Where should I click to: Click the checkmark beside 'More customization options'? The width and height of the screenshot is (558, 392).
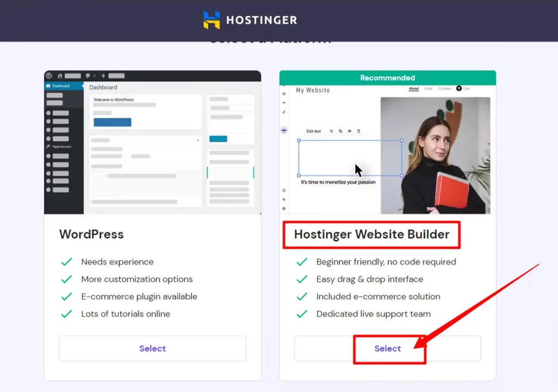pyautogui.click(x=66, y=280)
